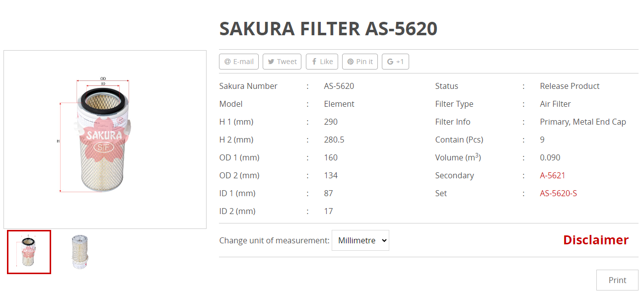
Task: Click the SAKURA FILTER AS-5620 heading
Action: [328, 29]
